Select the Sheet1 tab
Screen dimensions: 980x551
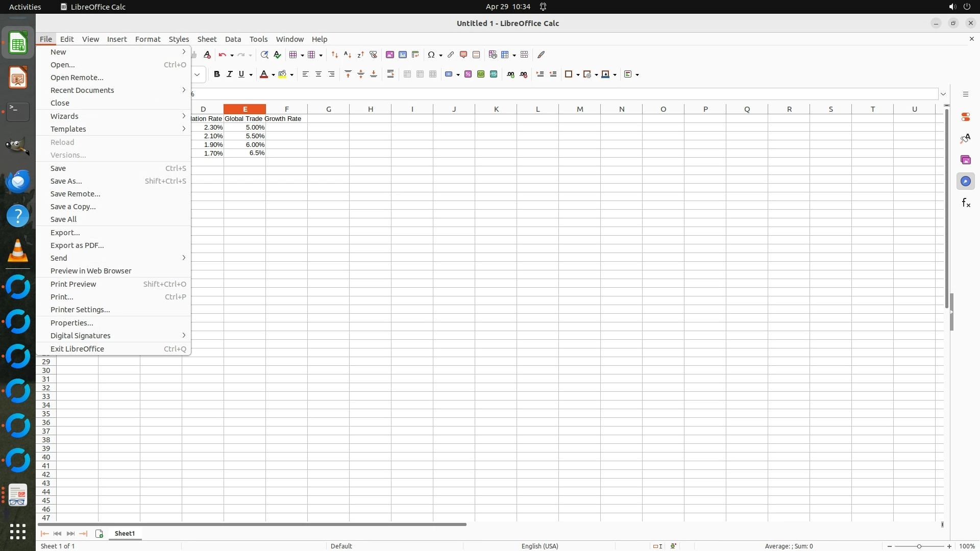coord(125,533)
